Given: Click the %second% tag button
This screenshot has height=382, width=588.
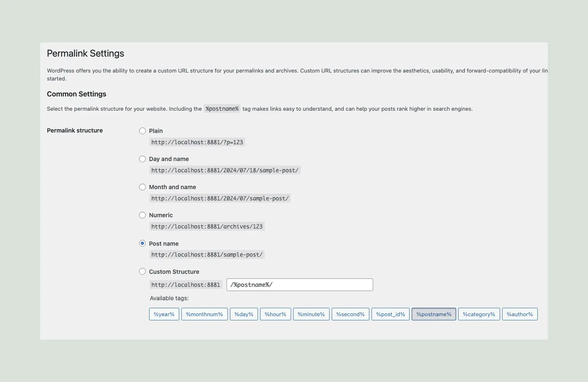Looking at the screenshot, I should tap(350, 314).
